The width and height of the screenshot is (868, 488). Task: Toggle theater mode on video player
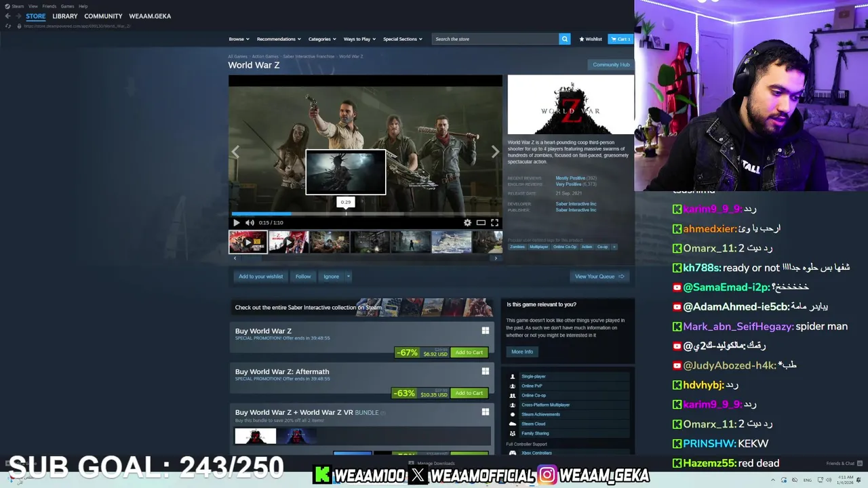coord(481,222)
